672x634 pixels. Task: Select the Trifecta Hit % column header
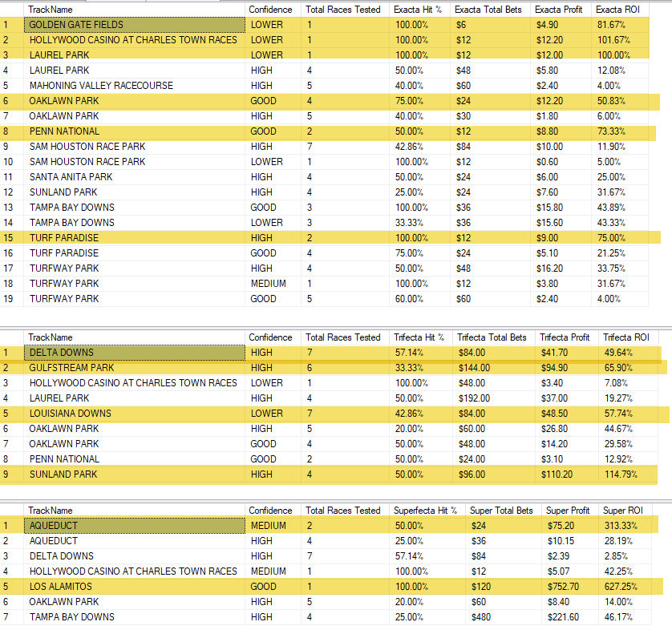(x=419, y=337)
